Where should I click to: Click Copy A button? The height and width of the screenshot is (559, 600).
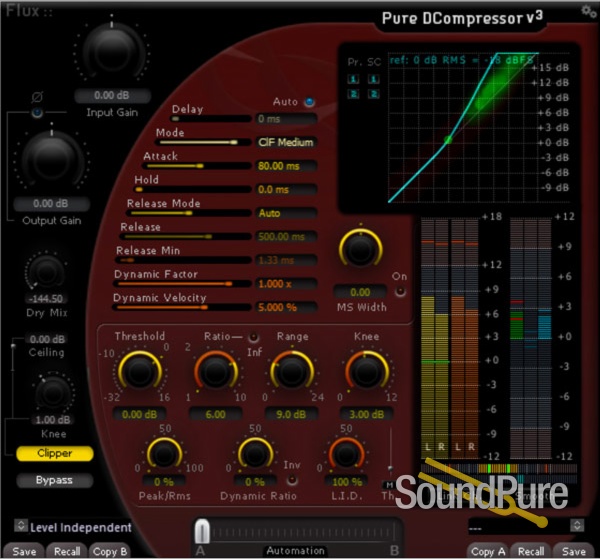pyautogui.click(x=488, y=551)
